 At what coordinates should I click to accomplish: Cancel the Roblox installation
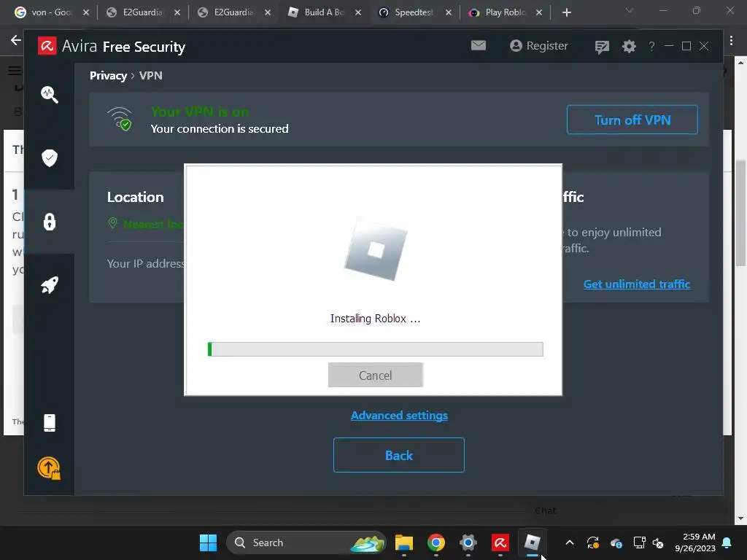[376, 375]
